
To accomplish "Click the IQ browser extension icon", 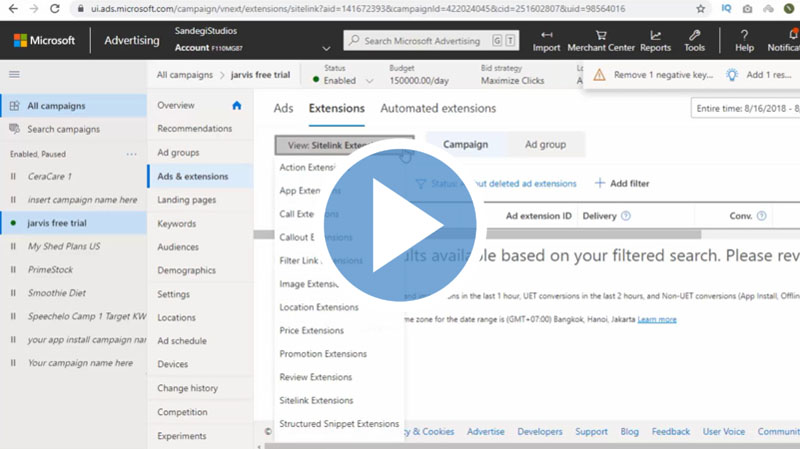I will (x=726, y=9).
